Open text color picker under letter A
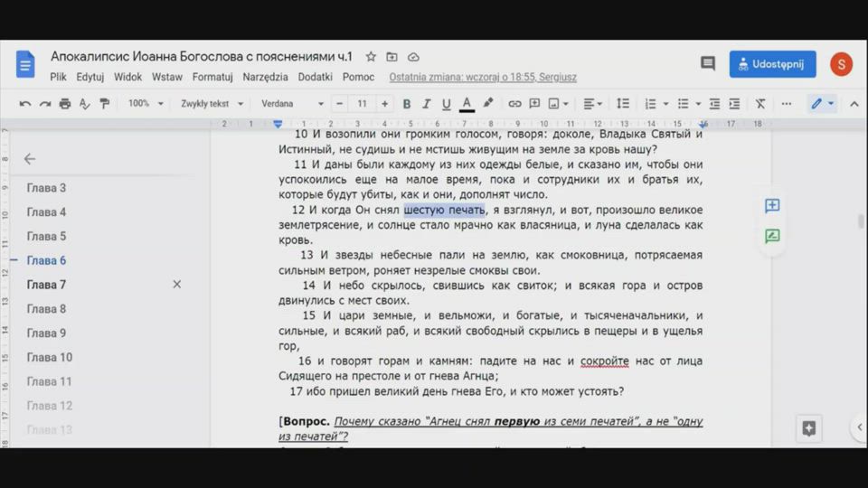This screenshot has width=868, height=488. (x=467, y=104)
